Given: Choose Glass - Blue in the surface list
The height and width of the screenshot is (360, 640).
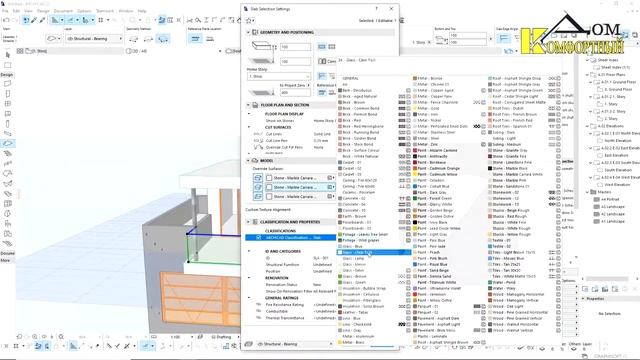Looking at the screenshot, I should point(353,247).
